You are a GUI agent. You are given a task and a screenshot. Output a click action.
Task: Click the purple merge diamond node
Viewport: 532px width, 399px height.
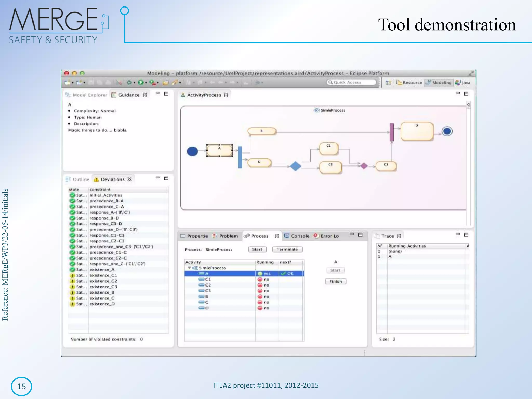click(x=364, y=166)
